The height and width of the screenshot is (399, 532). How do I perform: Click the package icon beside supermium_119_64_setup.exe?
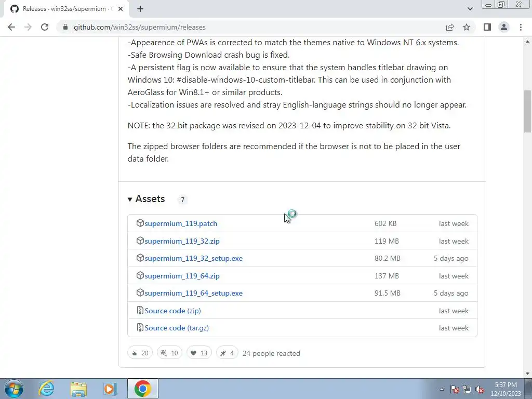coord(140,292)
